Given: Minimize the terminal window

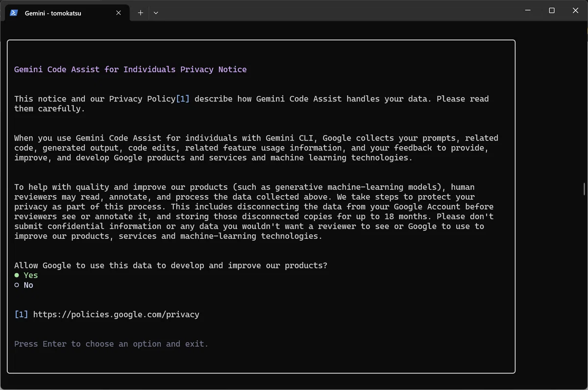Looking at the screenshot, I should (x=528, y=10).
